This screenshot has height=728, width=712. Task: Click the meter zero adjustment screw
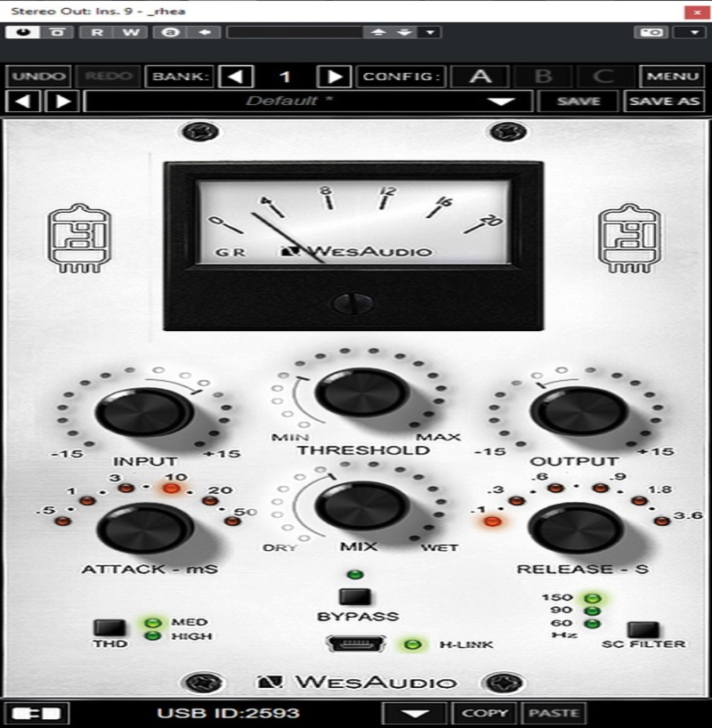[x=353, y=304]
